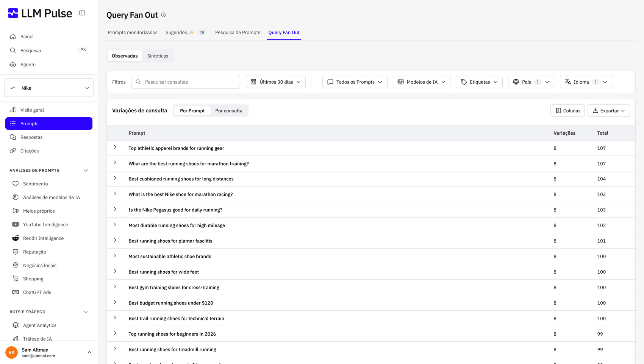Open the Colunas button
The width and height of the screenshot is (644, 364).
[x=567, y=110]
